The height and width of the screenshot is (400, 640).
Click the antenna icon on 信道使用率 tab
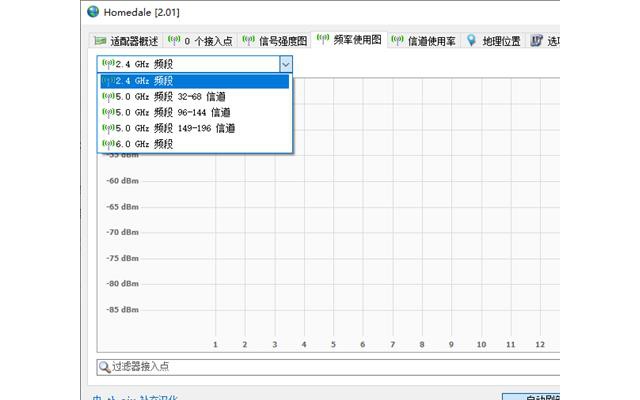[397, 40]
